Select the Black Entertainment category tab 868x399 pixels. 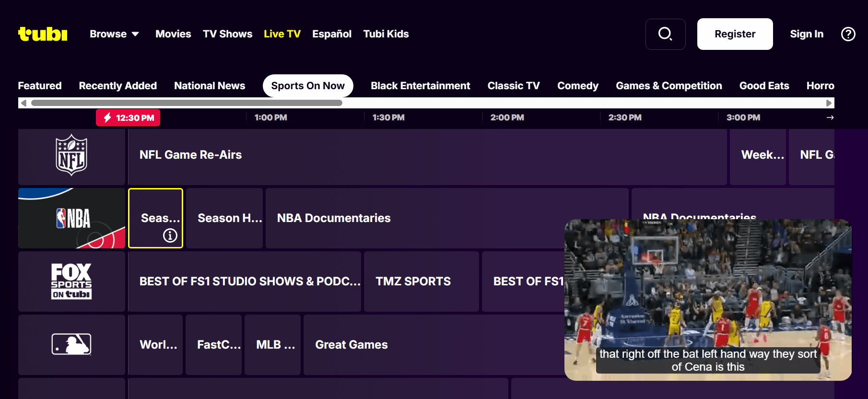(x=421, y=86)
